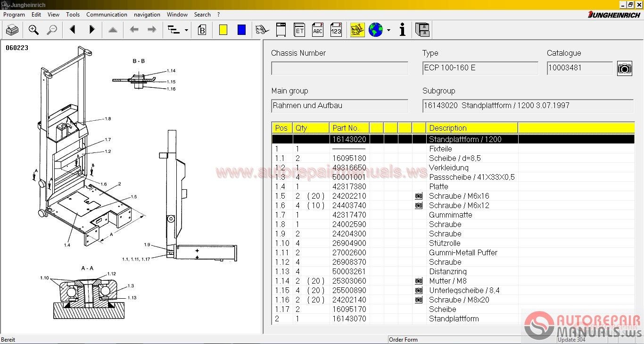
Task: Select part number 16095180 row
Action: click(x=453, y=158)
